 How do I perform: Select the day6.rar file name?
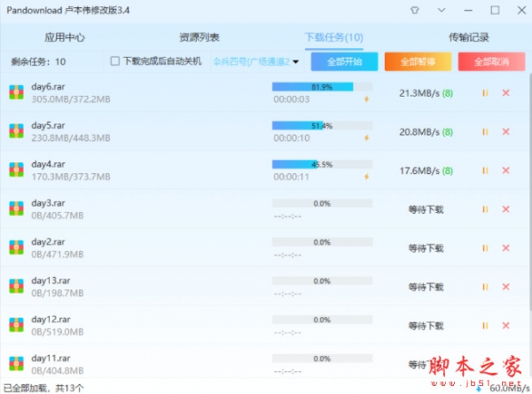pyautogui.click(x=48, y=87)
